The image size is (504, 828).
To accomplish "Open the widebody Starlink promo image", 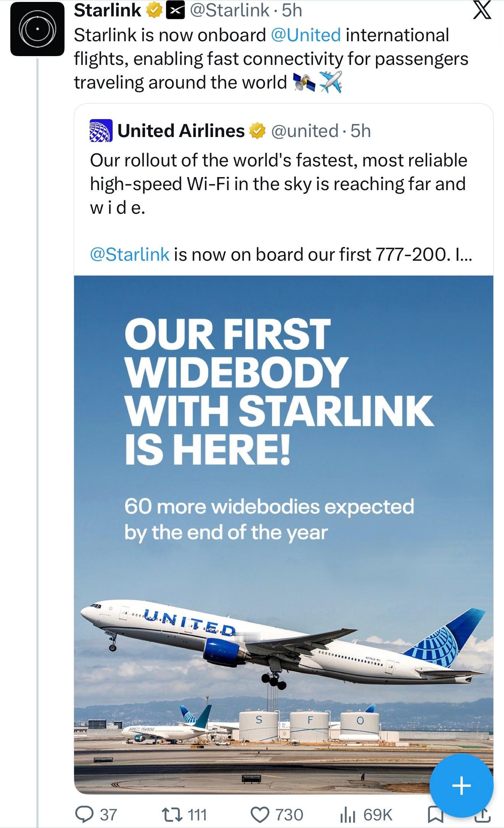I will point(283,534).
